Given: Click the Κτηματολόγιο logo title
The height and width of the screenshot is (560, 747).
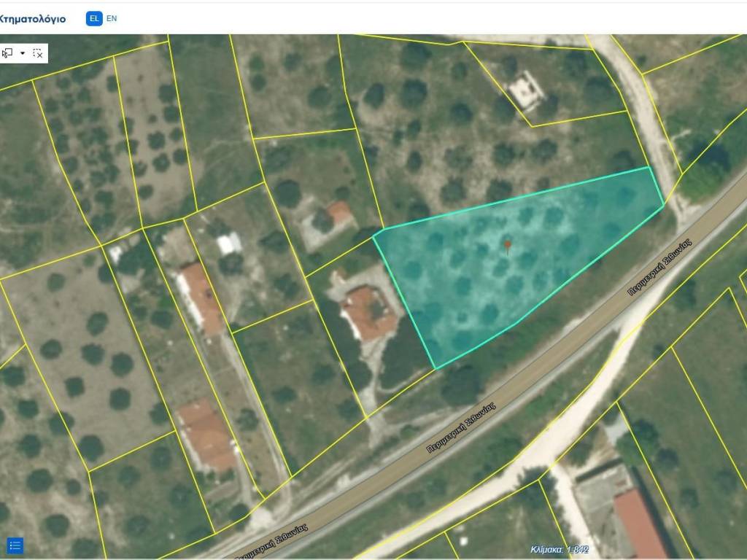Looking at the screenshot, I should [33, 19].
